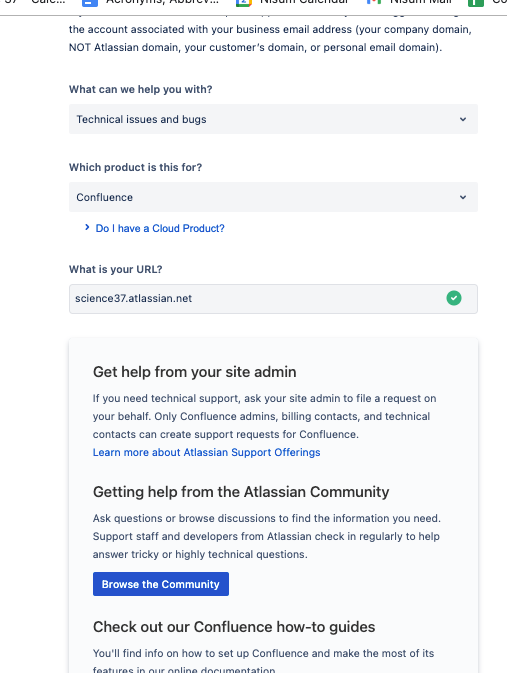
Task: Open the Nisum Mail bookmark label
Action: [x=420, y=2]
